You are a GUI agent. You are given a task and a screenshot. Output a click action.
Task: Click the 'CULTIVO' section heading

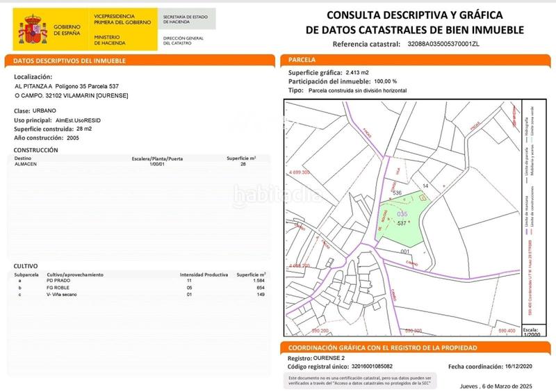pyautogui.click(x=26, y=266)
